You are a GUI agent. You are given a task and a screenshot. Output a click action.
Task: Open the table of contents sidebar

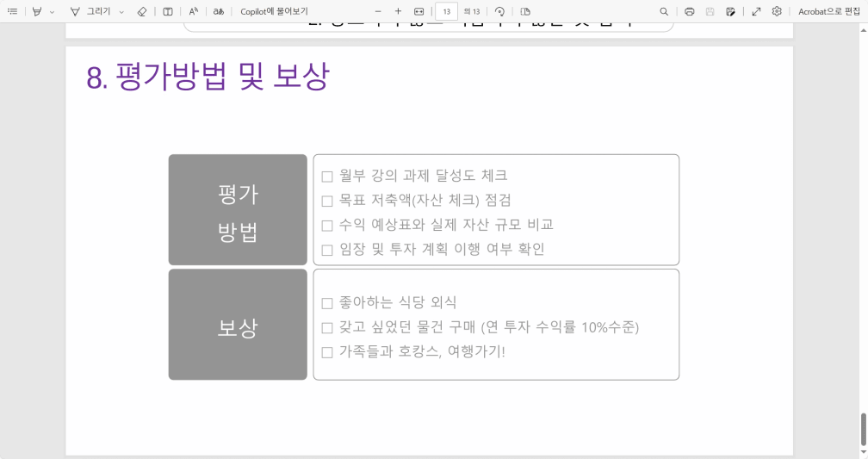point(12,11)
